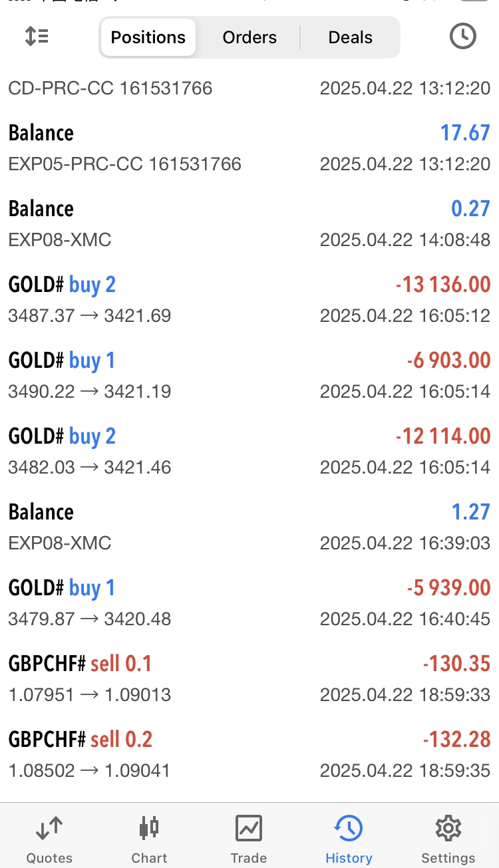Select the Balance 17.67 entry
Screen dimensions: 499x868
point(249,148)
